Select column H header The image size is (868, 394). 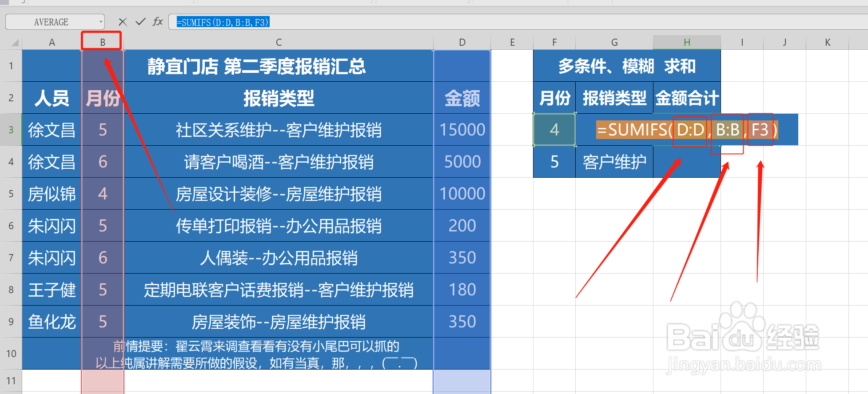687,42
